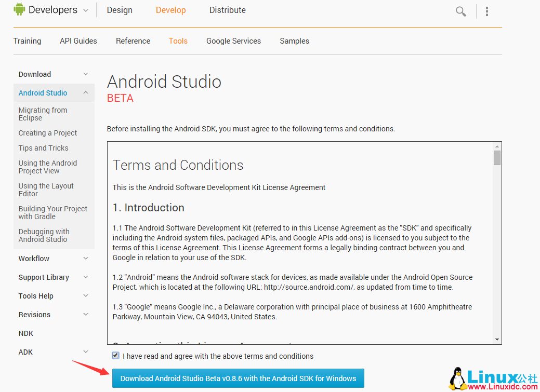Screen dimensions: 540x392
Task: Click the terms box scrollbar thumb
Action: coord(497,158)
